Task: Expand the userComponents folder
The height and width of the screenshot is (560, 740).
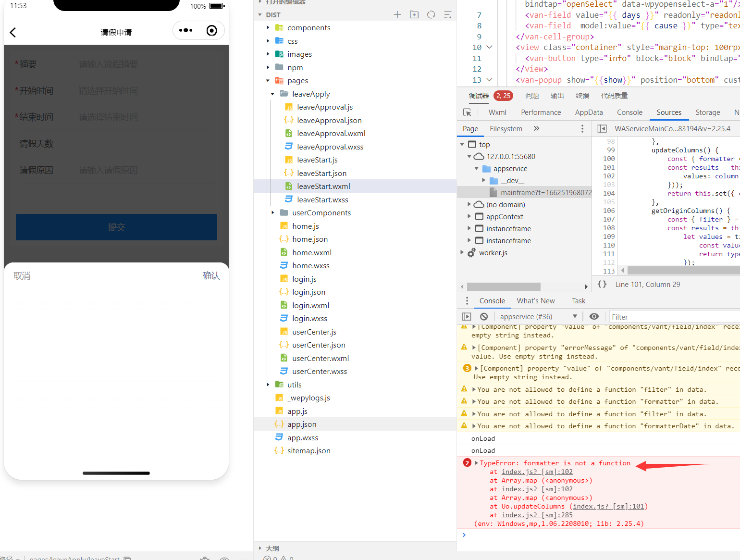Action: tap(273, 212)
